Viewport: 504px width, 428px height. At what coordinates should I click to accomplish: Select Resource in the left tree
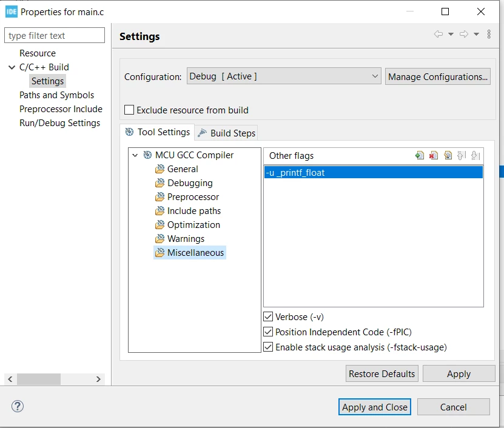click(38, 53)
